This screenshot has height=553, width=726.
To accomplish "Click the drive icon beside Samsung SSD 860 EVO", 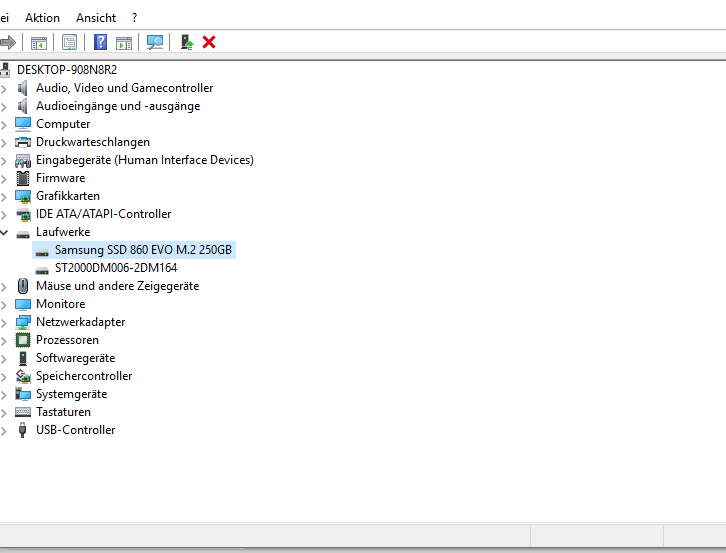I will 42,251.
